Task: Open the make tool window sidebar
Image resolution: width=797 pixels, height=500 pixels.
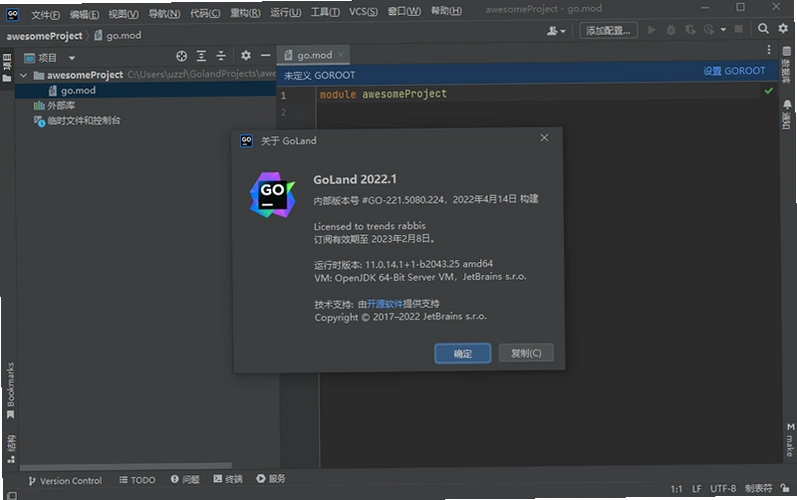Action: [x=790, y=440]
